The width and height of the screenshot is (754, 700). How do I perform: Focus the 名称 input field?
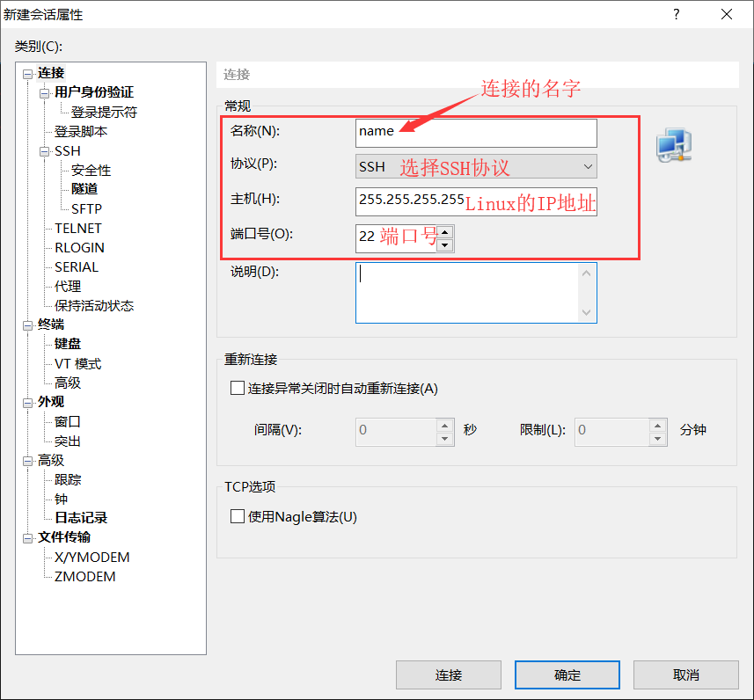tap(476, 133)
